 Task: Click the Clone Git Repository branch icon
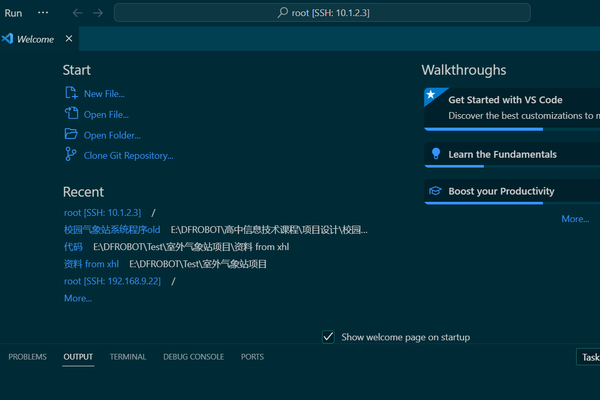pos(71,154)
